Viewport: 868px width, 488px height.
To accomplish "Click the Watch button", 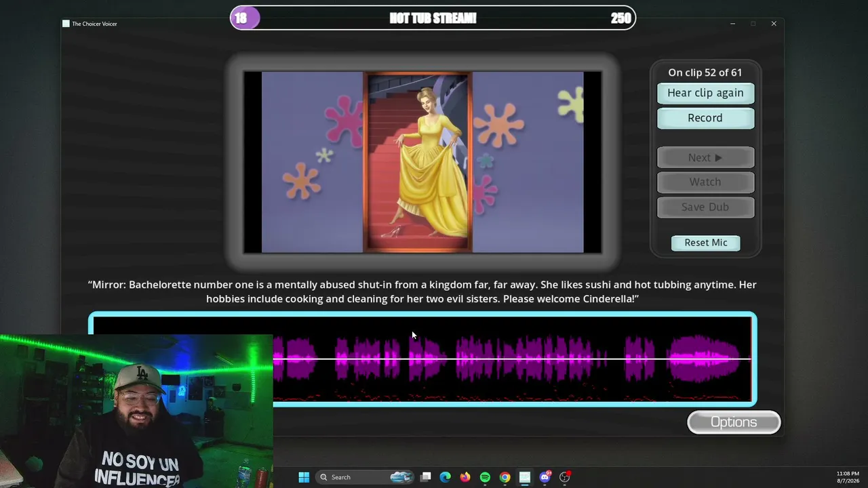I will pyautogui.click(x=705, y=182).
